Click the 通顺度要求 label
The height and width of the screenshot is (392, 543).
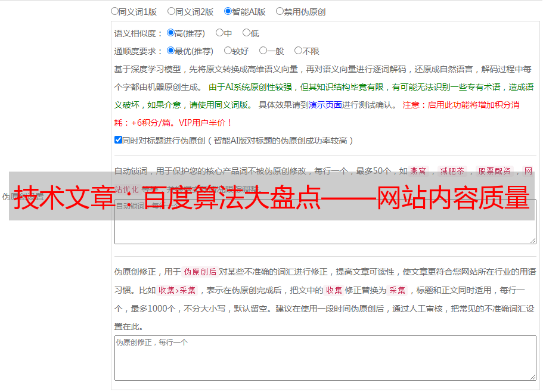(135, 52)
